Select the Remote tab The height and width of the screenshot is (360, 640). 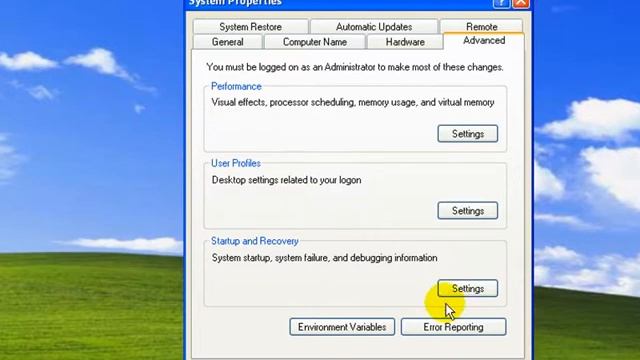[x=482, y=26]
